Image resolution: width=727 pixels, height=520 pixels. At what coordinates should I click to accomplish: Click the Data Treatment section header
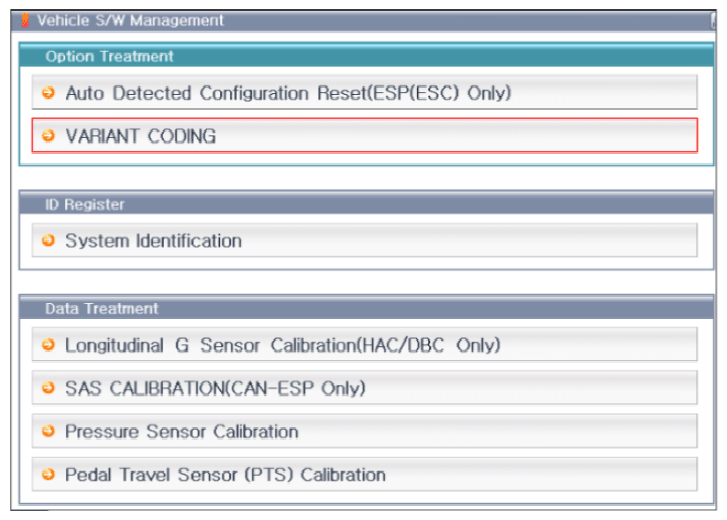click(102, 308)
